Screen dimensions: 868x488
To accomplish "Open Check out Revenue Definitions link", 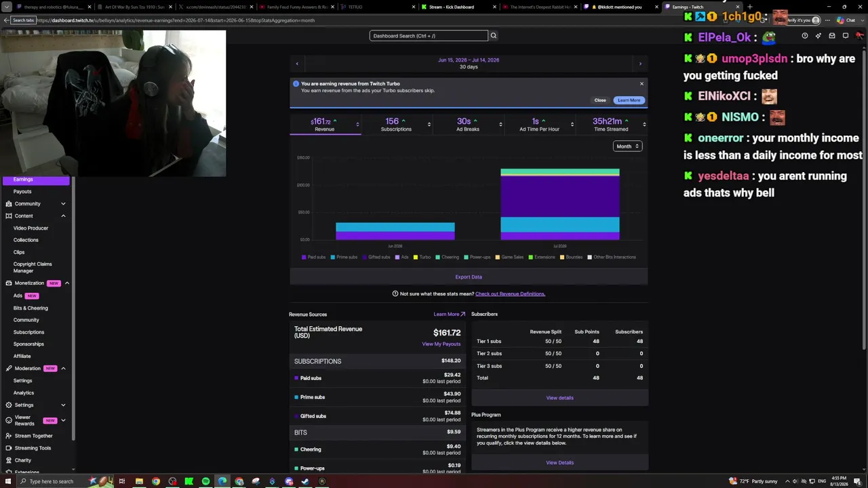I will [510, 294].
